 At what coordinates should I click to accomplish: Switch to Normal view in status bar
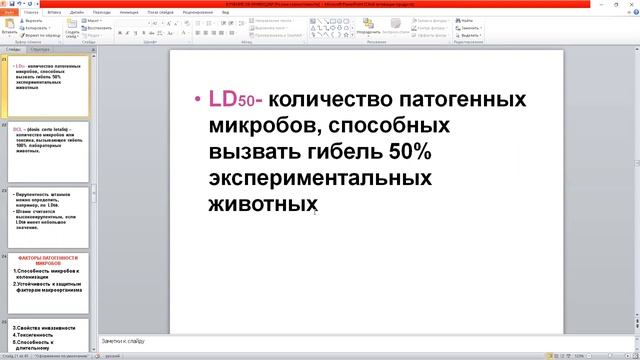[549, 356]
